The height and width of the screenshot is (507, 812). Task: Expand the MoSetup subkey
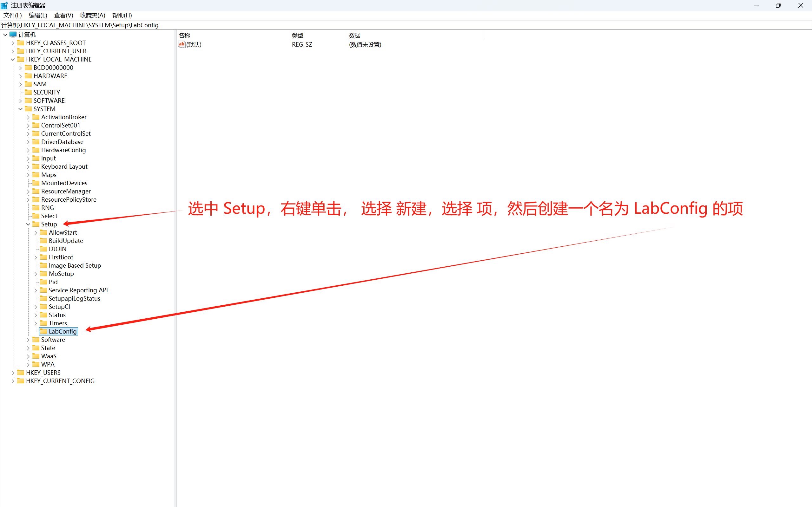36,274
